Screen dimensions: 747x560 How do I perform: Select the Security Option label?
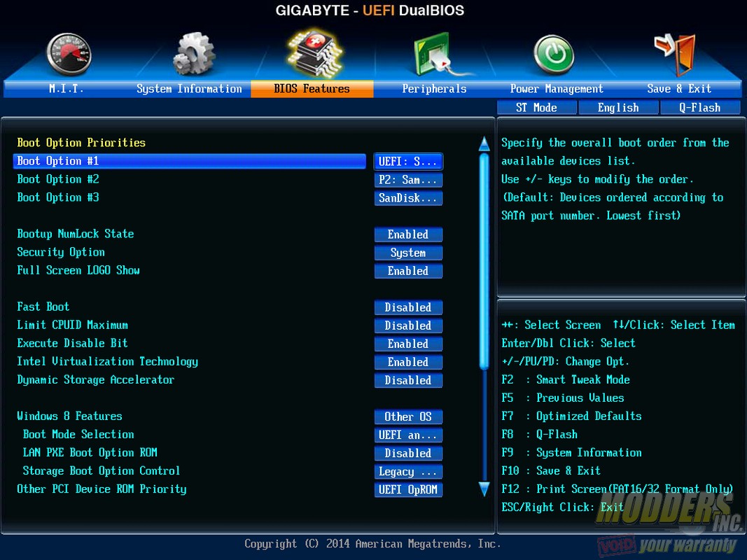[61, 252]
